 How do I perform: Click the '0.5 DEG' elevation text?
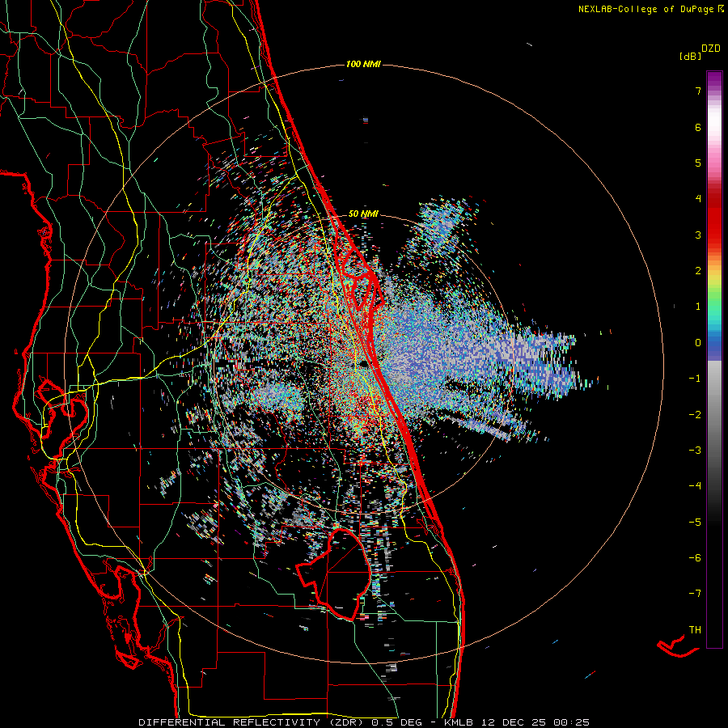tap(397, 722)
